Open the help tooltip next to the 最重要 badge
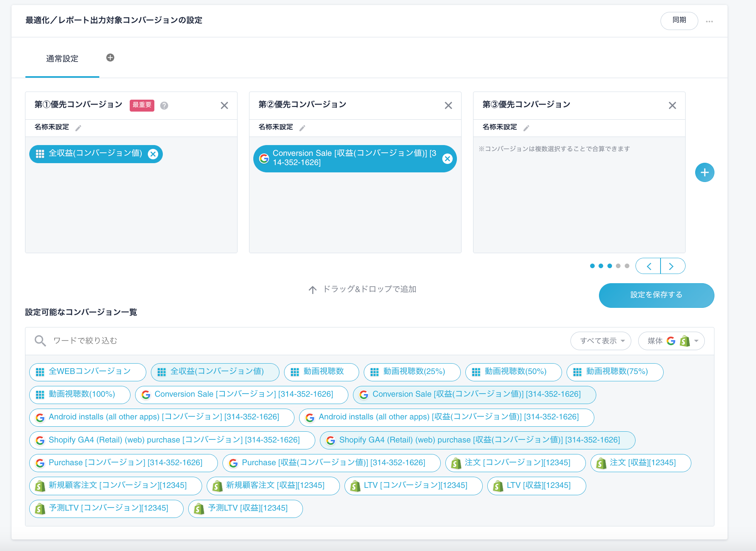The image size is (756, 551). point(164,105)
